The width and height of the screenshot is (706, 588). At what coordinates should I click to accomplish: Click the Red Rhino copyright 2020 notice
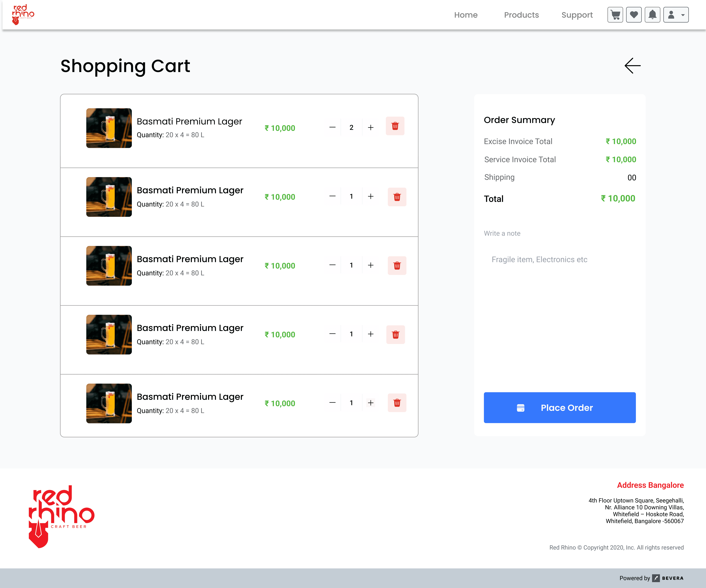click(616, 548)
